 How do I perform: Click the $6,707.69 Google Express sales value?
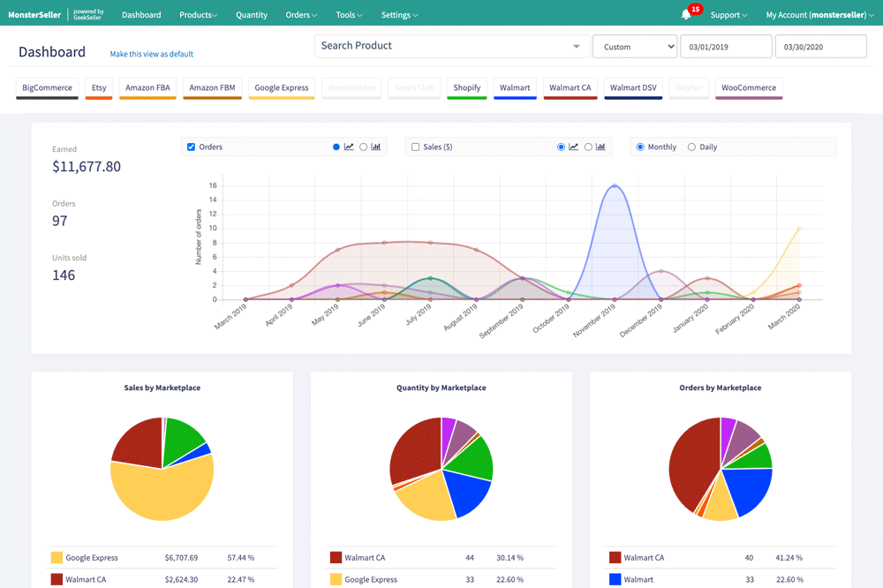tap(181, 558)
